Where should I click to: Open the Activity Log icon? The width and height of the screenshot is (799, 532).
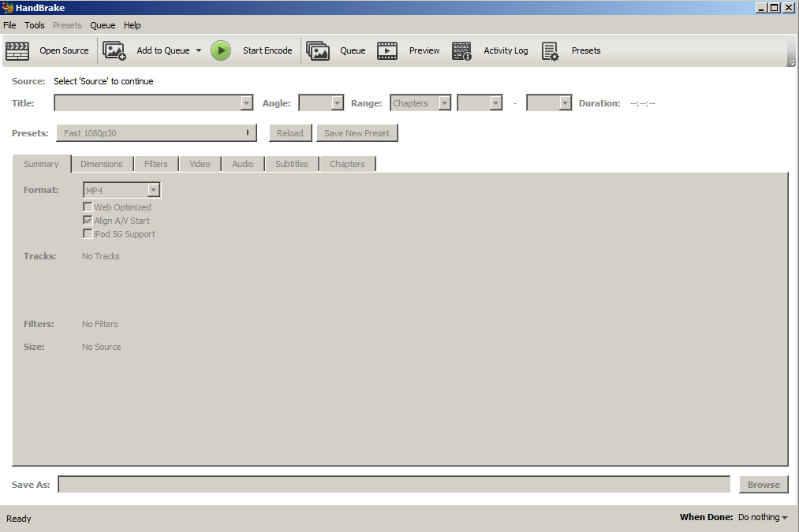point(461,51)
